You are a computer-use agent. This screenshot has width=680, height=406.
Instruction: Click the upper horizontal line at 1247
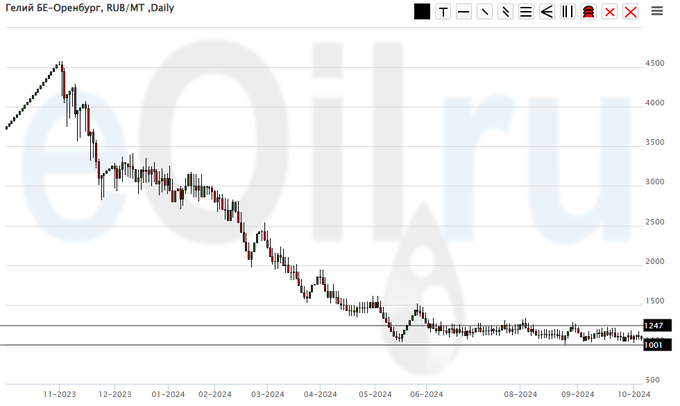[300, 326]
